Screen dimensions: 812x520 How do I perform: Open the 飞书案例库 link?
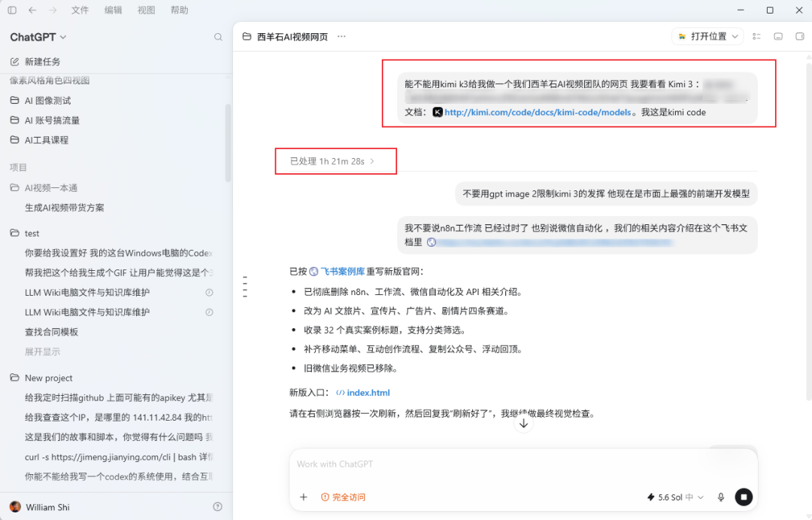pos(342,271)
